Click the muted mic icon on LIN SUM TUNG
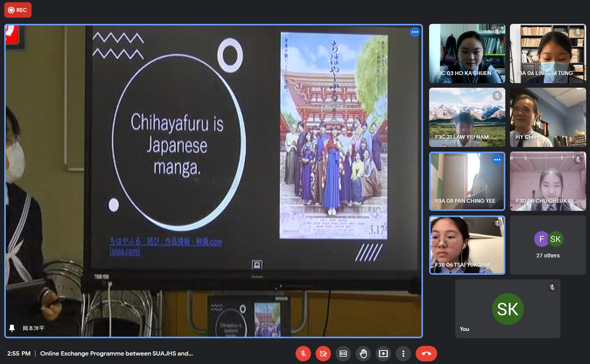 (x=578, y=32)
